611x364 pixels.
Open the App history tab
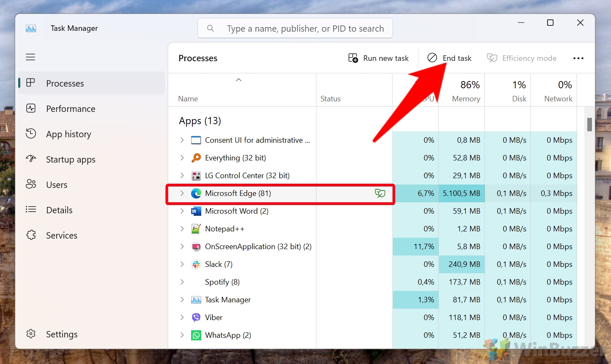(x=92, y=134)
